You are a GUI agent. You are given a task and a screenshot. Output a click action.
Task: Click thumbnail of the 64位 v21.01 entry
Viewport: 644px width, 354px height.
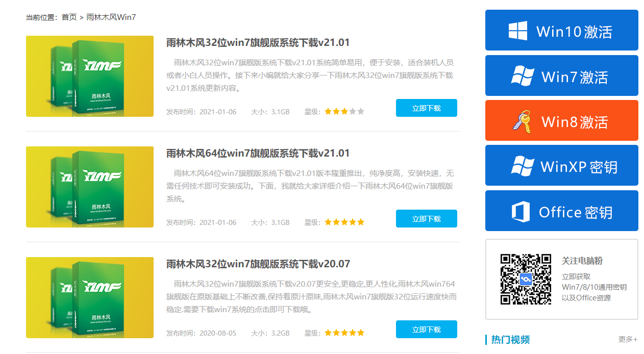point(90,187)
